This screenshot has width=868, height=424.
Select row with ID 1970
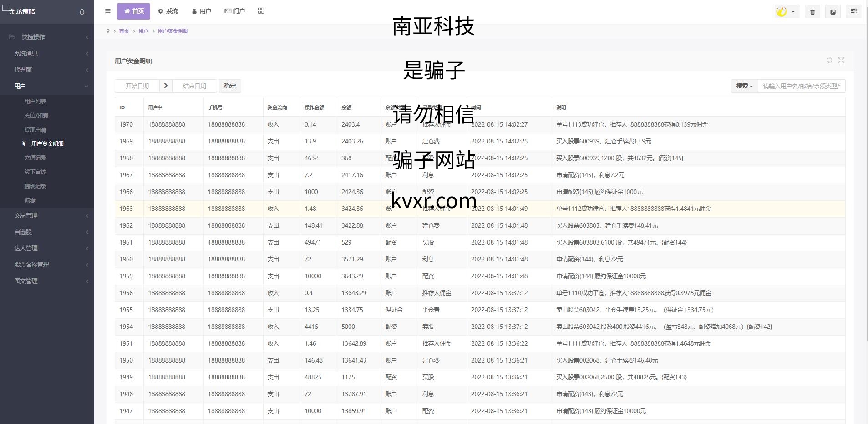coord(480,124)
